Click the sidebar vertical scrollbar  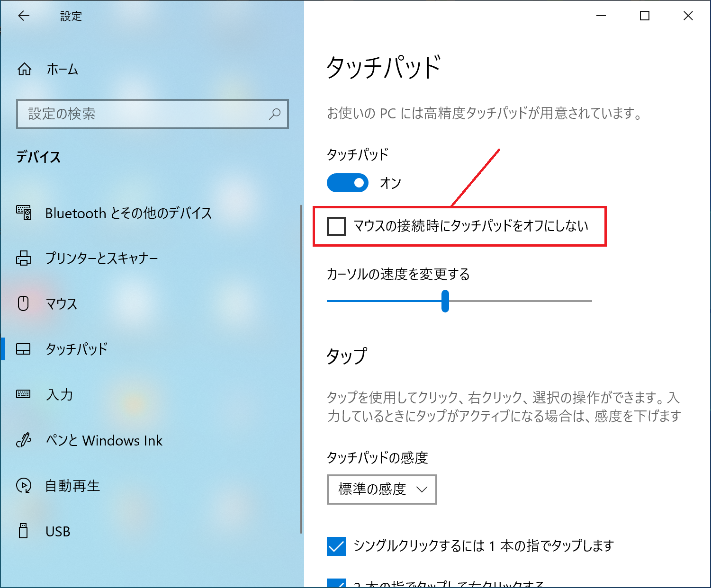click(301, 369)
